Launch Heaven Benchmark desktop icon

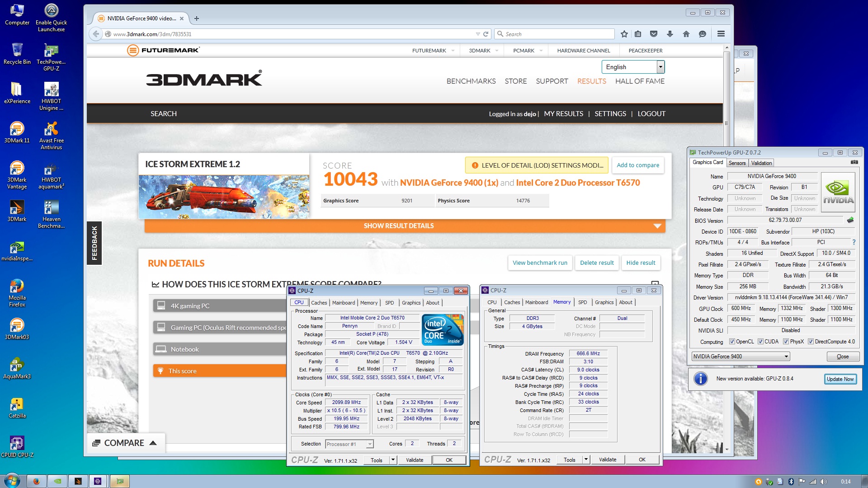click(51, 214)
